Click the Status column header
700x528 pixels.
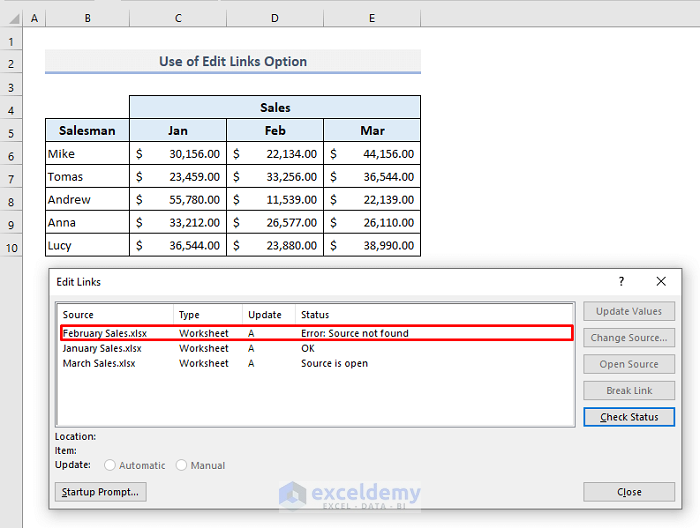point(434,315)
